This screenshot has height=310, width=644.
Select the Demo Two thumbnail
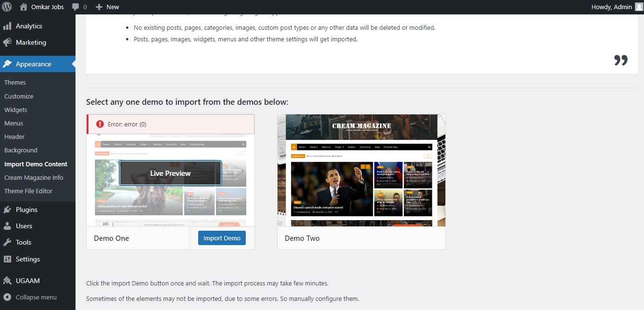(361, 170)
